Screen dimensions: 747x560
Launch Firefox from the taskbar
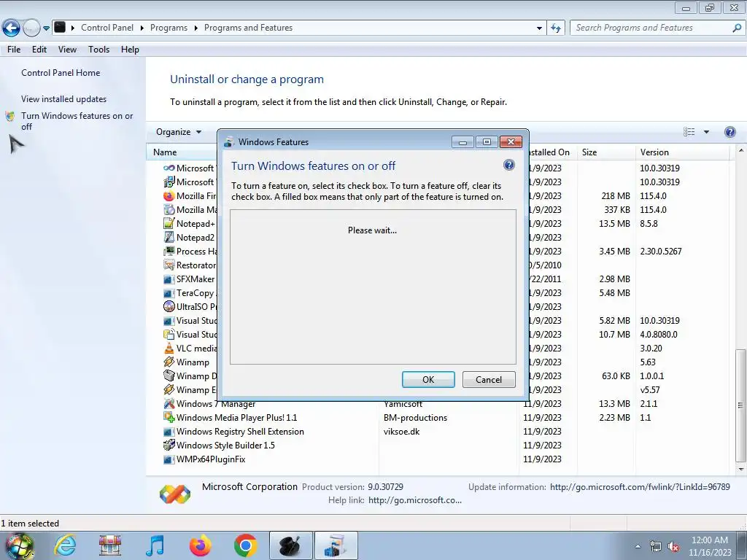click(x=200, y=545)
